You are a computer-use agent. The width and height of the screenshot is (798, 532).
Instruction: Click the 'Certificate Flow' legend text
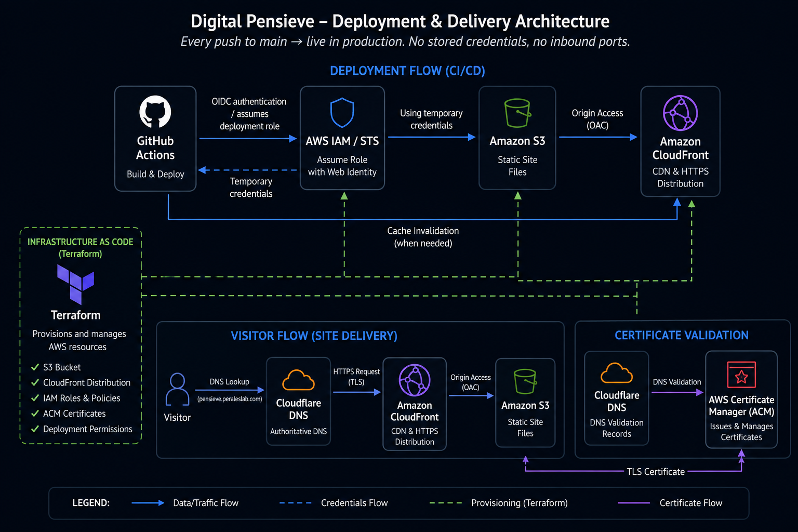coord(691,503)
